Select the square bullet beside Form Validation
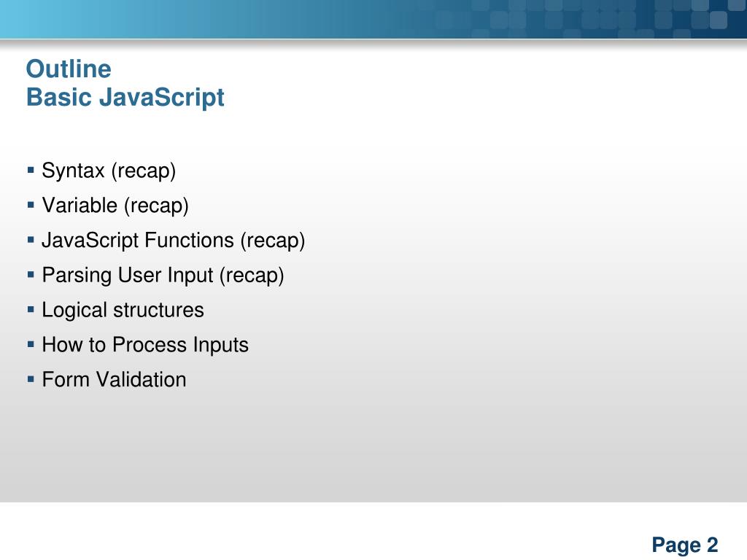 (x=31, y=379)
